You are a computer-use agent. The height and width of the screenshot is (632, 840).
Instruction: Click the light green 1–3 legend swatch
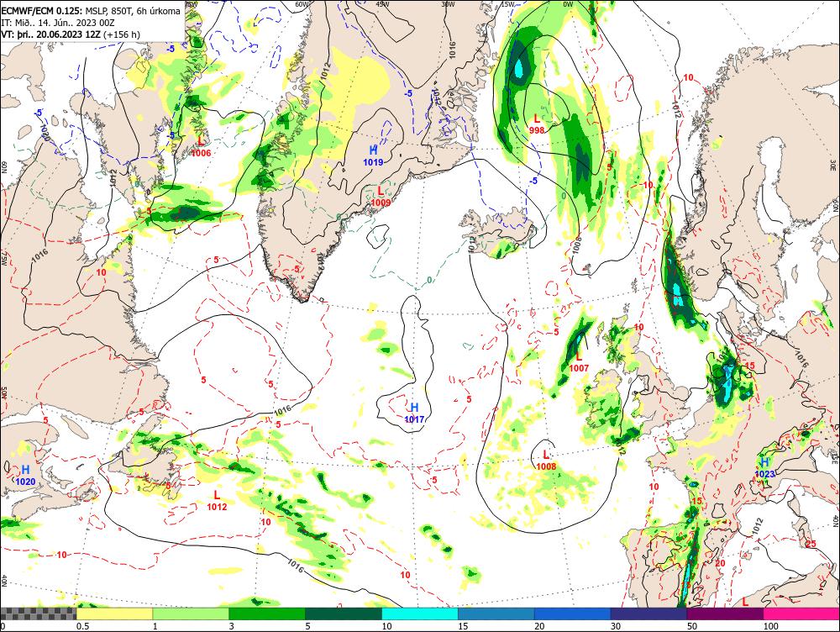(191, 614)
